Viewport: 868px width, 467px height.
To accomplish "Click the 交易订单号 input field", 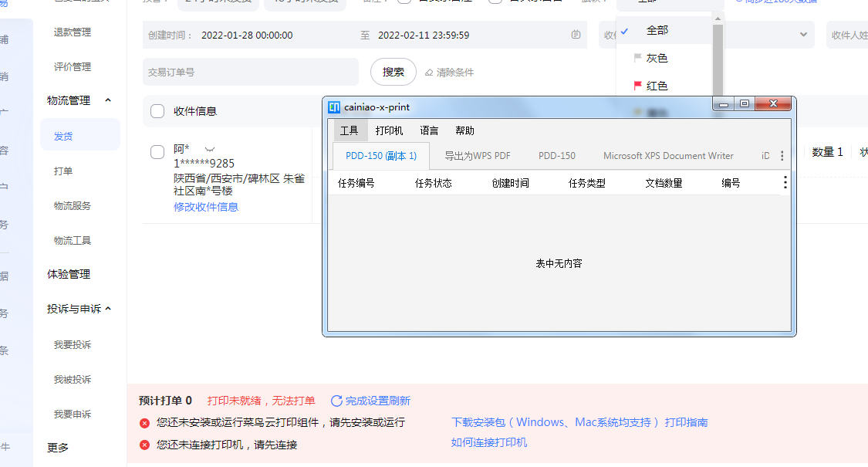I will (250, 72).
